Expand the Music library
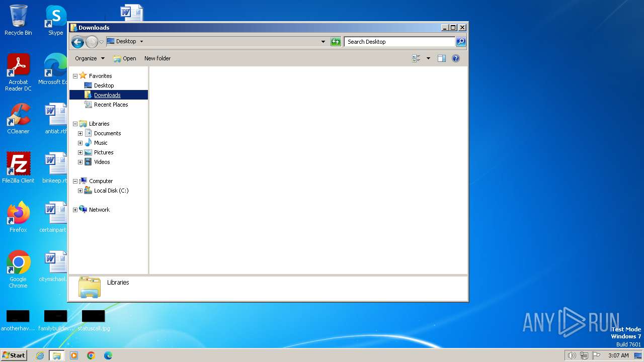Screen dimensions: 644x362 click(x=80, y=143)
